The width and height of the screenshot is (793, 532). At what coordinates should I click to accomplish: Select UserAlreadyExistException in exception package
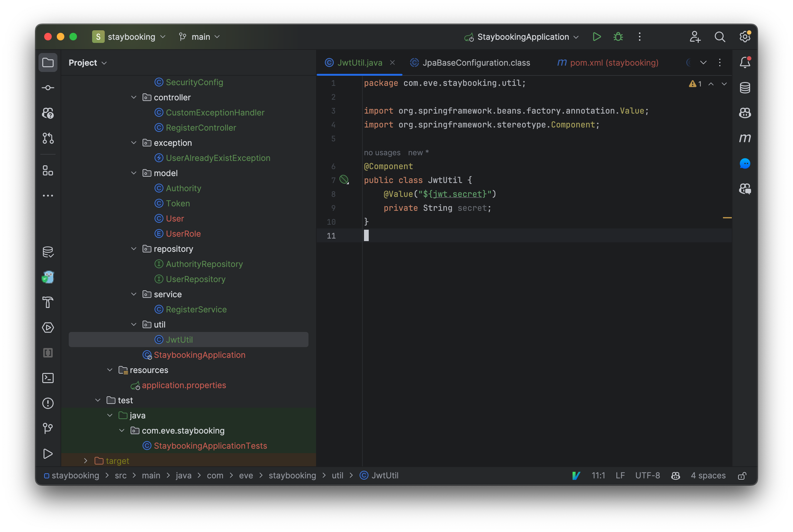pos(218,157)
